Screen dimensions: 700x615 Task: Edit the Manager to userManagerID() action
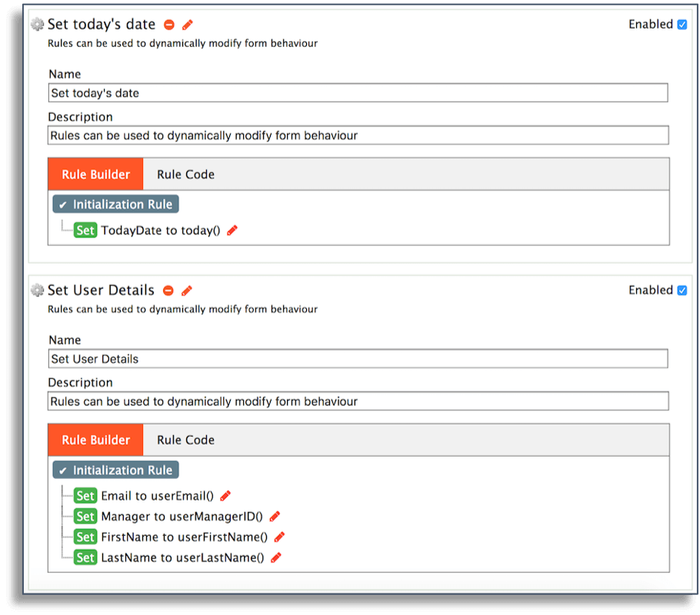(x=274, y=516)
